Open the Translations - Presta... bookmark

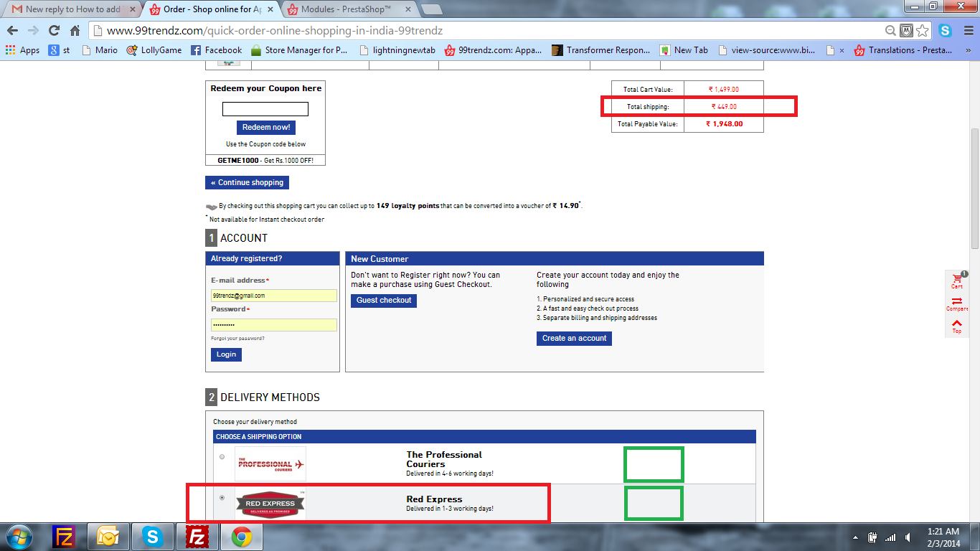pyautogui.click(x=903, y=50)
